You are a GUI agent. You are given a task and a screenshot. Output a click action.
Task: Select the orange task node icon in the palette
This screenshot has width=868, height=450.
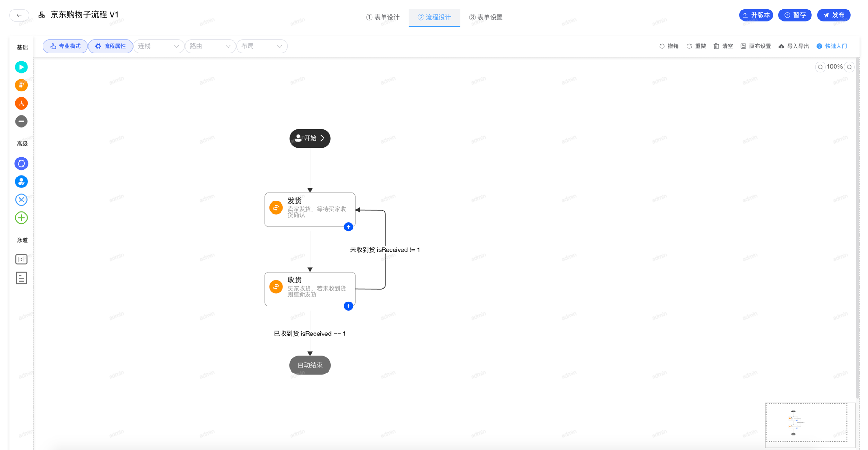(21, 85)
